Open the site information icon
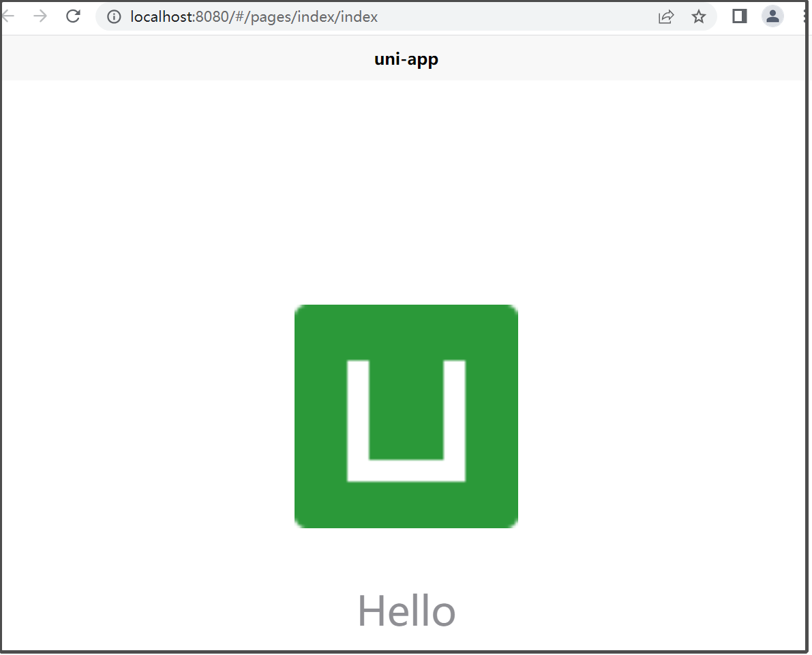Screen dimensions: 812x655 pos(114,17)
